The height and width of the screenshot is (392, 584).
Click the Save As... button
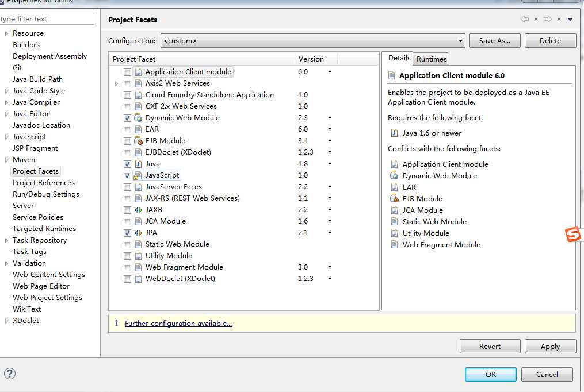pyautogui.click(x=495, y=41)
